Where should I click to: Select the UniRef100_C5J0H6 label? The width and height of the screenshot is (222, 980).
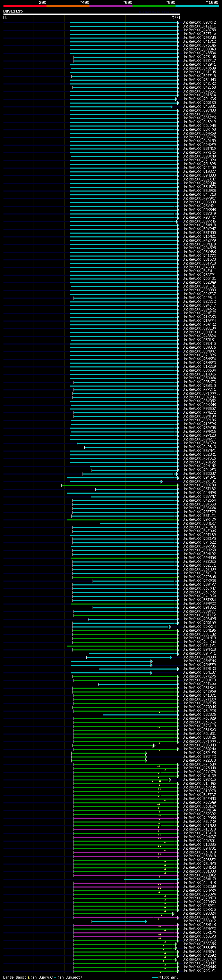[x=199, y=125]
